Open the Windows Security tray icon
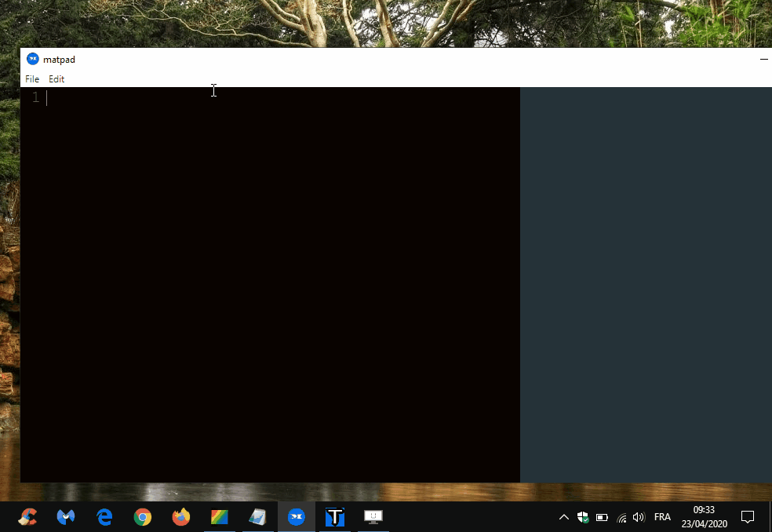The height and width of the screenshot is (532, 772). point(583,517)
